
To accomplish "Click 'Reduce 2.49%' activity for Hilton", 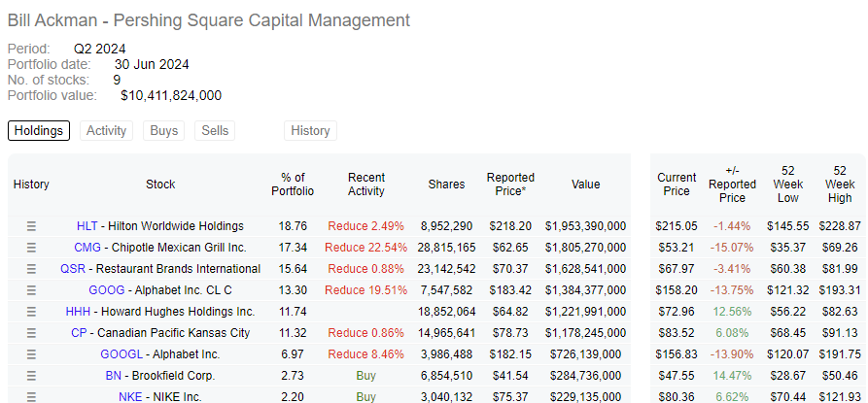I will point(365,226).
